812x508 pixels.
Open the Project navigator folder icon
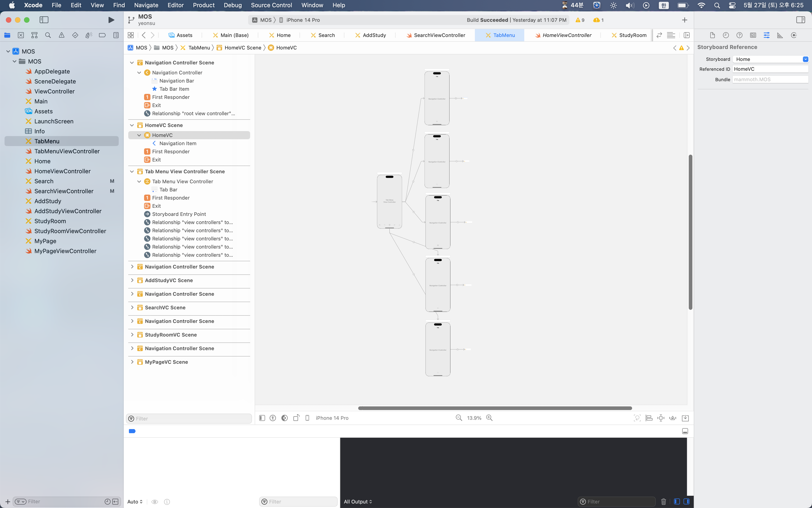click(x=7, y=35)
